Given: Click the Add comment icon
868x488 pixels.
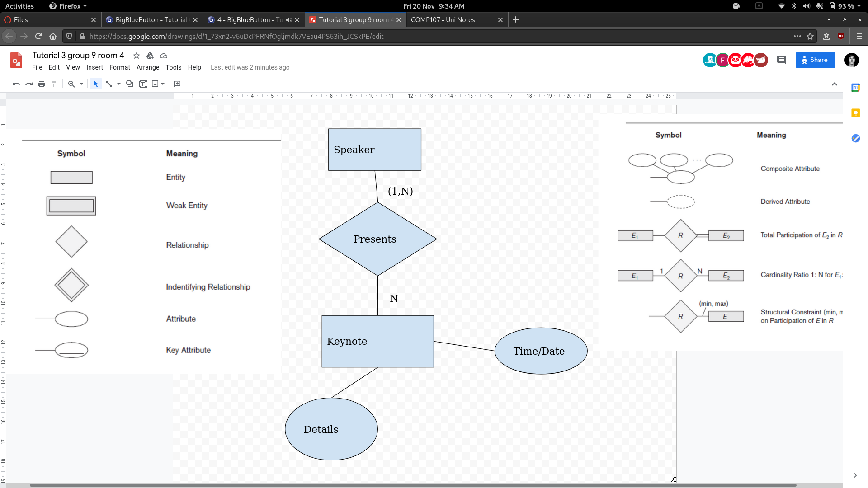Looking at the screenshot, I should (177, 84).
